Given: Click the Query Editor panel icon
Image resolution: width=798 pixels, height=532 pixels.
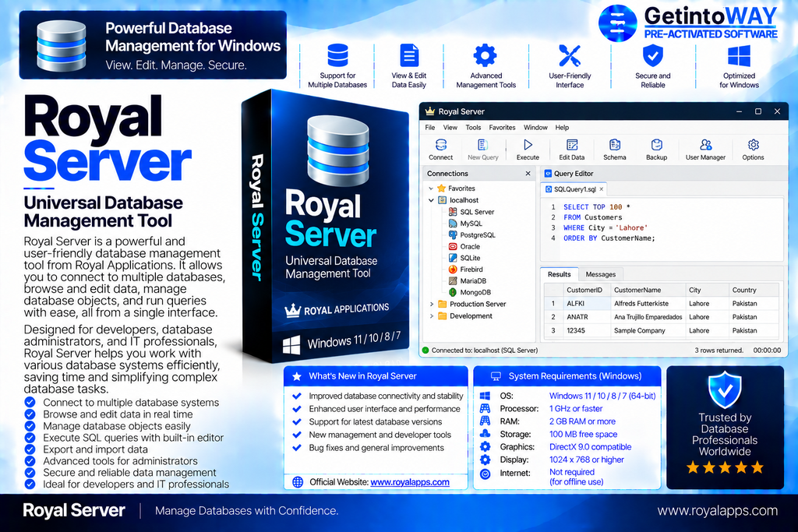Looking at the screenshot, I should point(548,174).
